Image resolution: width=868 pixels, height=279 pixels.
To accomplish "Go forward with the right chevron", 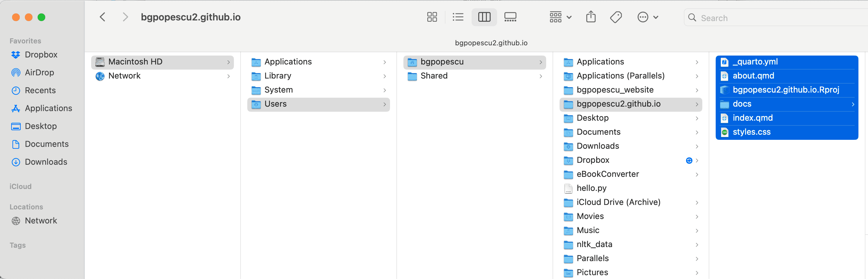I will pos(125,17).
